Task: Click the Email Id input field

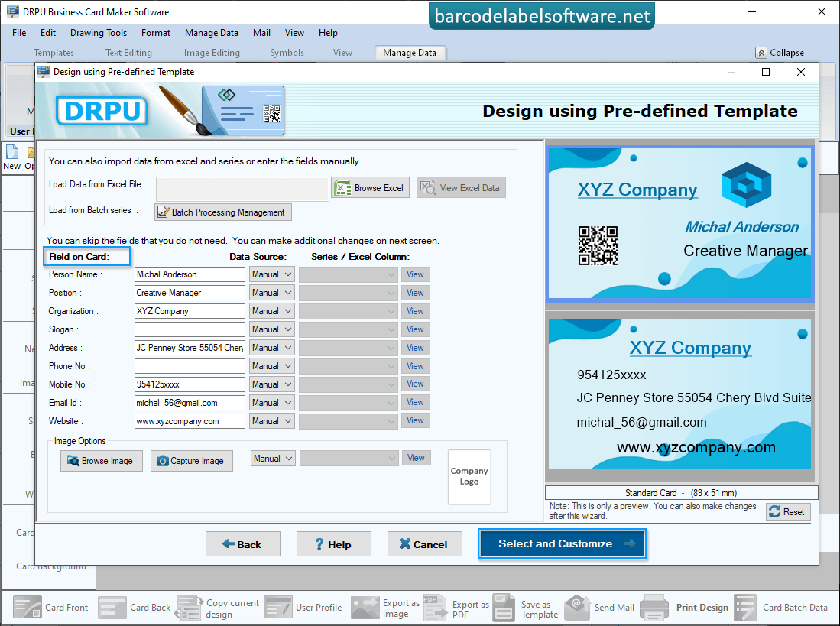Action: click(x=190, y=403)
